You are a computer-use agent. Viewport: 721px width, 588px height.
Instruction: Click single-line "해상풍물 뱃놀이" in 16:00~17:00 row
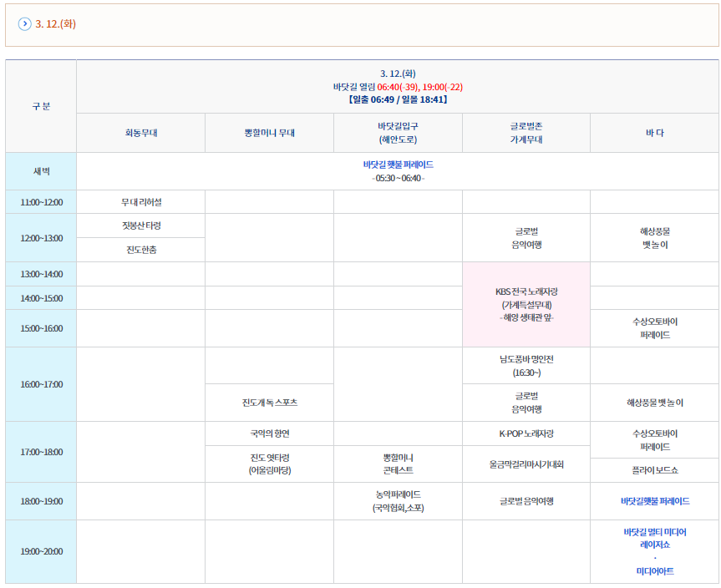click(x=655, y=403)
